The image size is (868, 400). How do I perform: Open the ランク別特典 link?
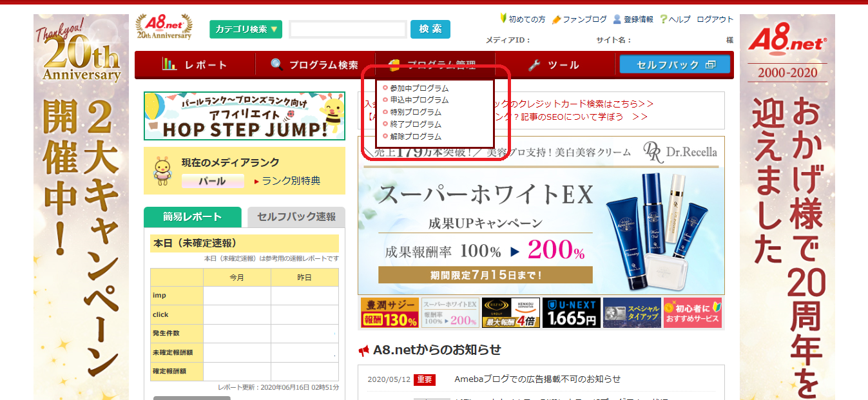[291, 181]
